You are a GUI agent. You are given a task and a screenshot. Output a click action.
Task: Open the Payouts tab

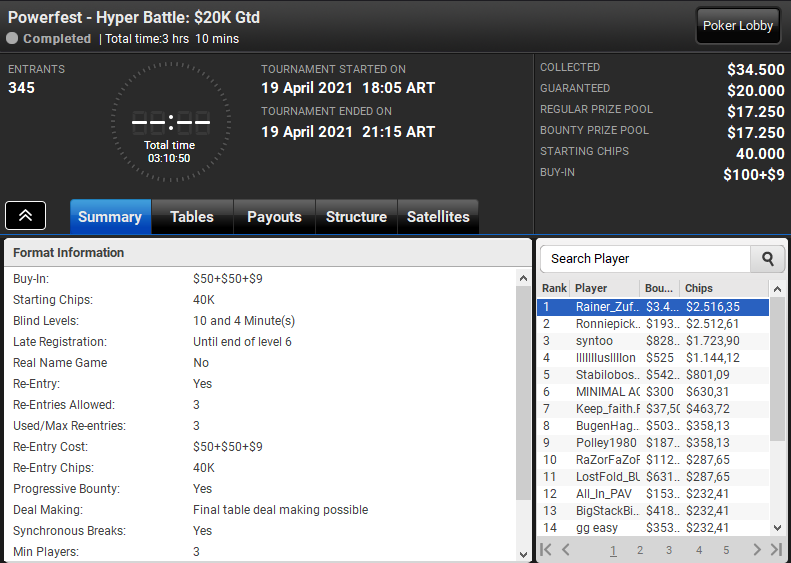coord(274,217)
